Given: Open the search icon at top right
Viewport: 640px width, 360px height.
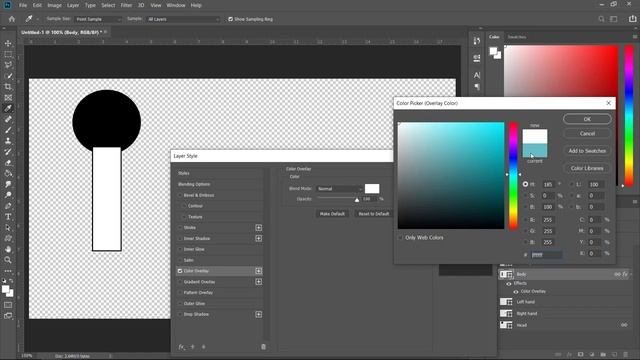Looking at the screenshot, I should click(x=601, y=19).
